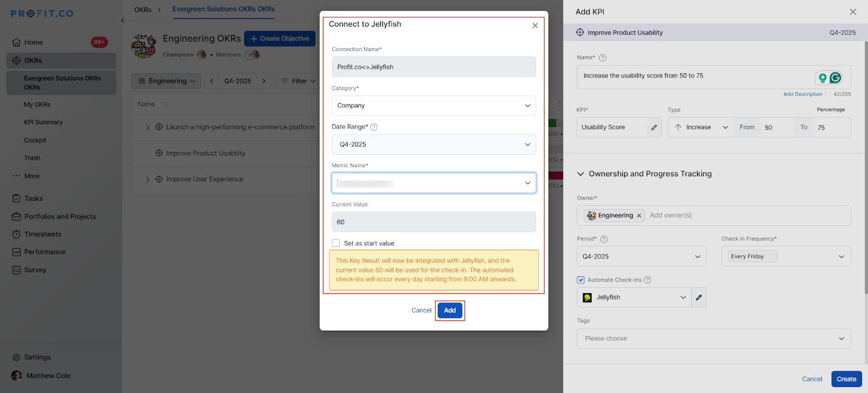
Task: Click the Tasks checklist icon
Action: [x=16, y=199]
